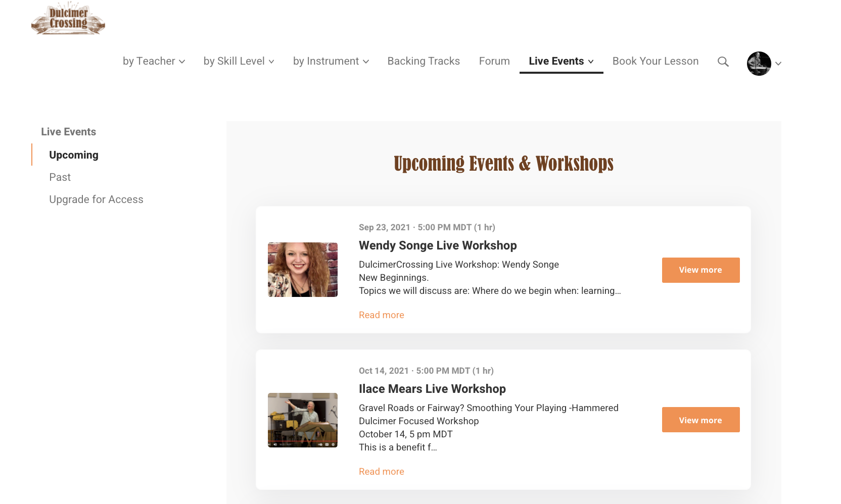Viewport: 841px width, 504px height.
Task: View more for Wendy Songe workshop
Action: point(700,270)
